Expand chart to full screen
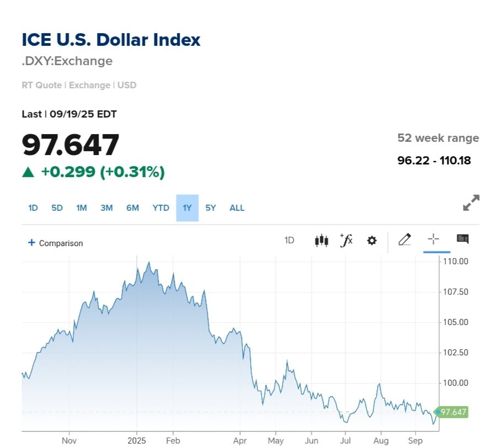Screen dimensions: 500x448 pyautogui.click(x=471, y=203)
